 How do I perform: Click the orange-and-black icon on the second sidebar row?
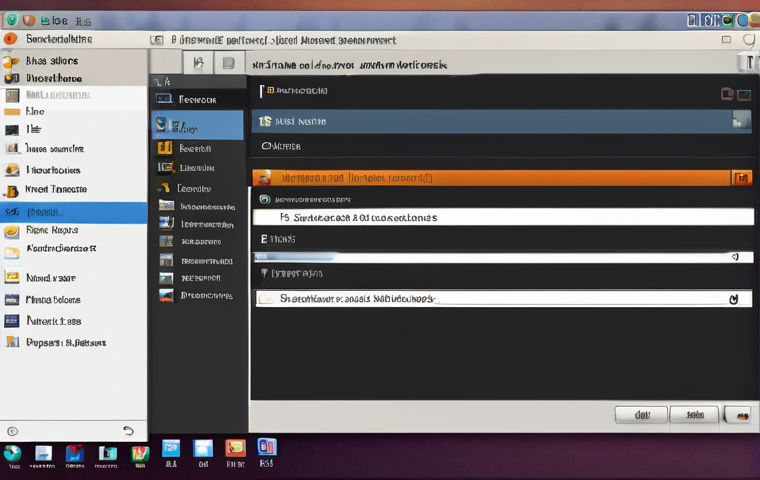(12, 78)
